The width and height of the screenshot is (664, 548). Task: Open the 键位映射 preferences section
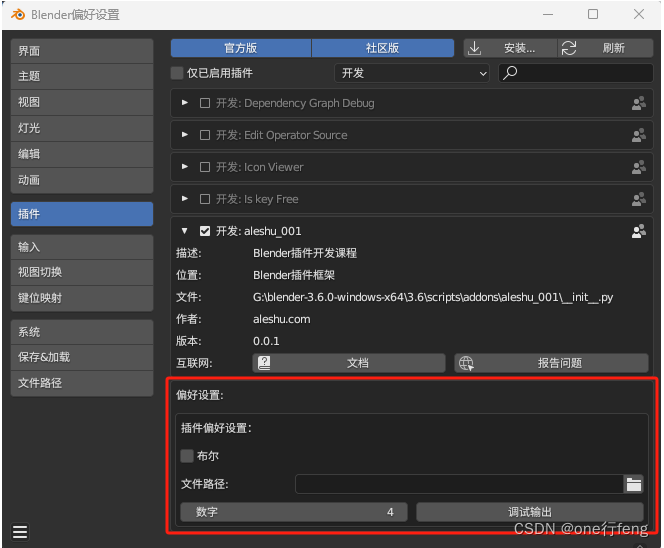[x=82, y=299]
